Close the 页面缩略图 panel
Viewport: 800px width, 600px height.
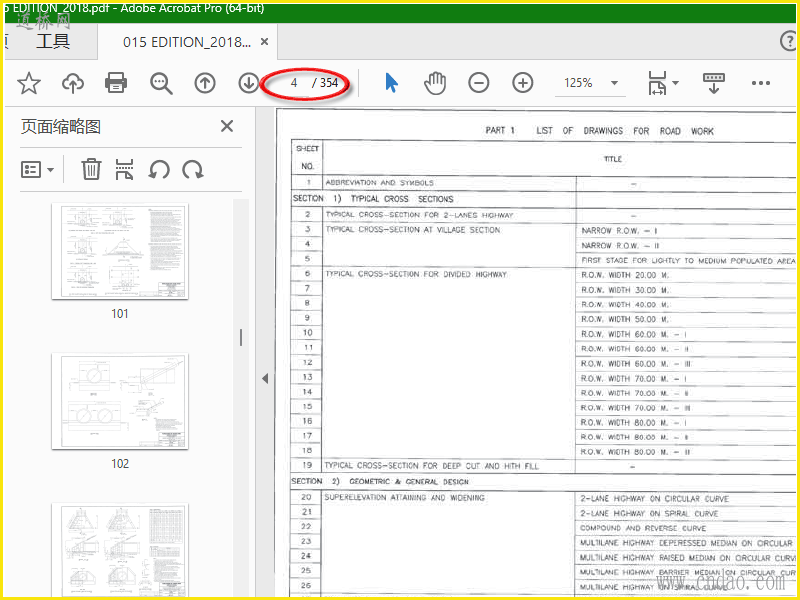coord(227,126)
